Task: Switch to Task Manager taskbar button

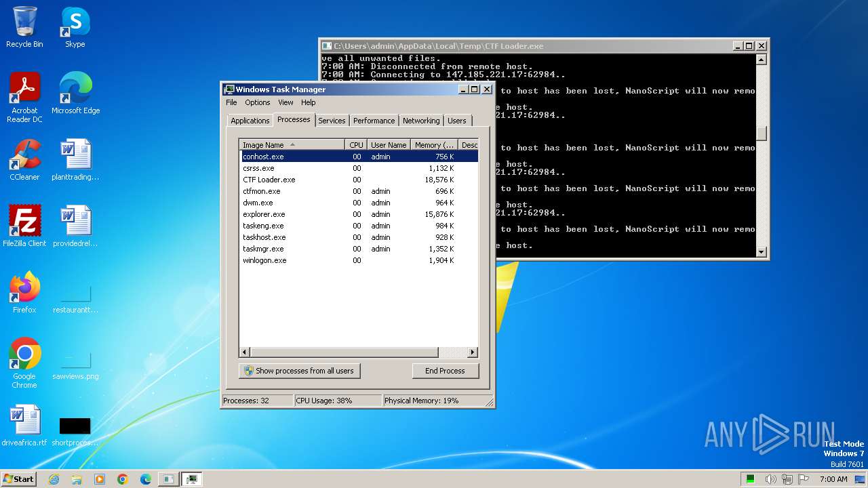Action: (x=192, y=479)
